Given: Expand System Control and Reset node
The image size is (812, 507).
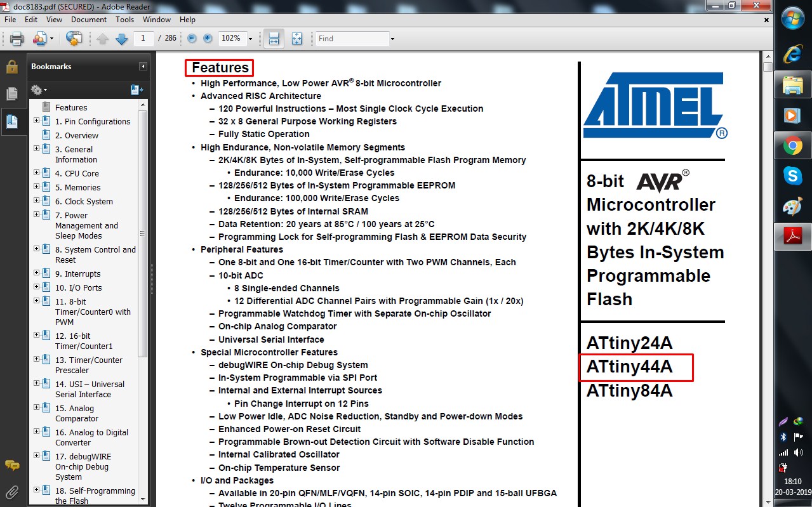Looking at the screenshot, I should pos(36,249).
